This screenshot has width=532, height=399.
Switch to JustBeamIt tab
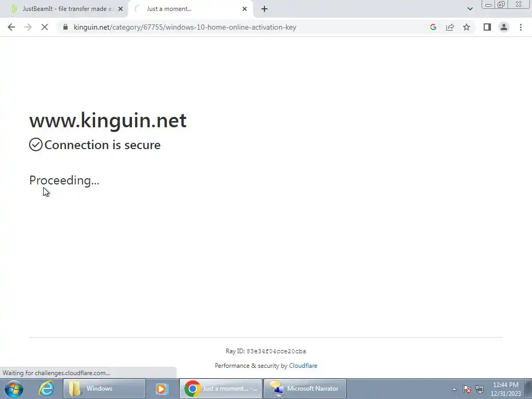point(64,9)
